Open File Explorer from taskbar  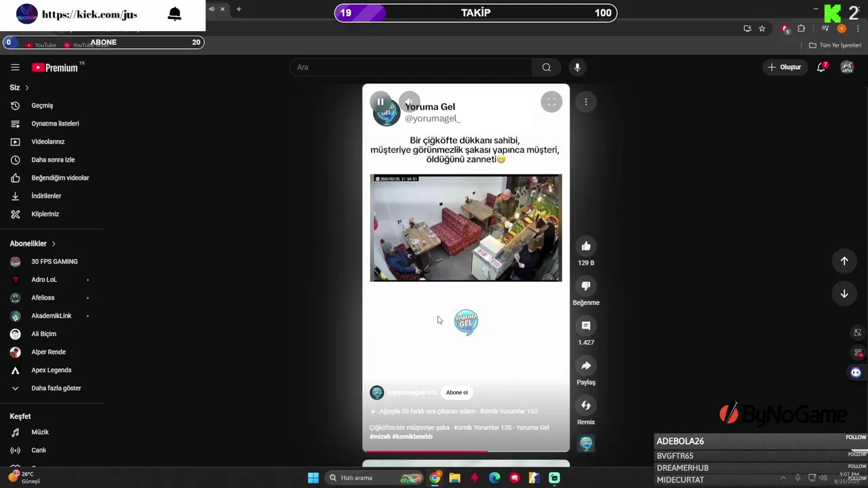(454, 478)
